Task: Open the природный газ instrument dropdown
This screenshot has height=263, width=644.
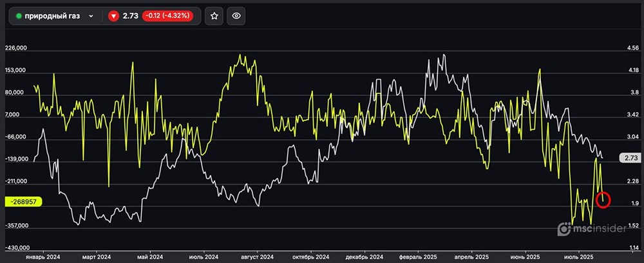Action: pyautogui.click(x=91, y=16)
